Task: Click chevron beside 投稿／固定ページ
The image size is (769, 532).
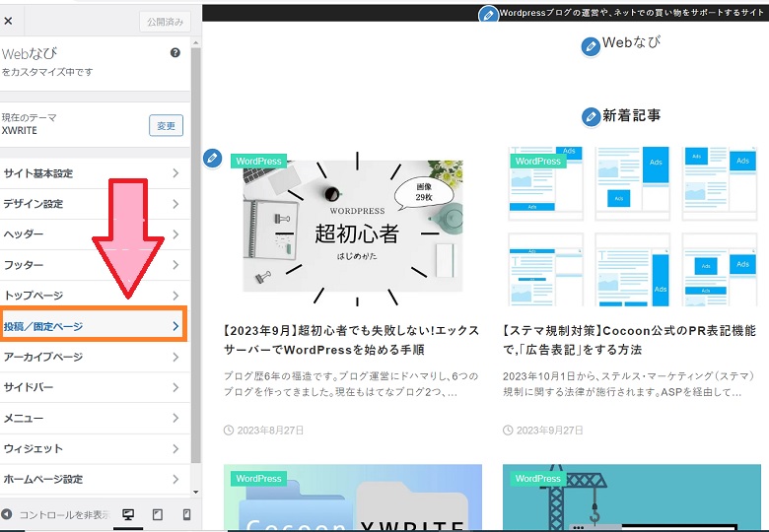Action: click(x=175, y=326)
